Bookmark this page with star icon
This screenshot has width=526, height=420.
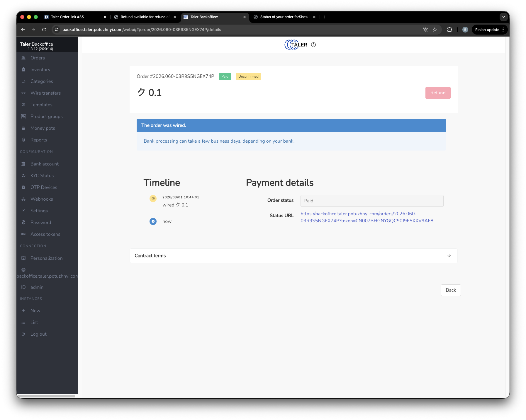(435, 30)
